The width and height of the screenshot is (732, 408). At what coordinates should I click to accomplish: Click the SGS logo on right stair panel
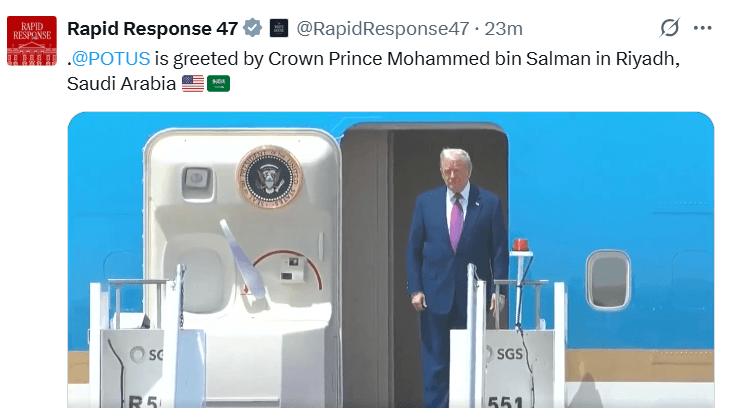point(504,353)
